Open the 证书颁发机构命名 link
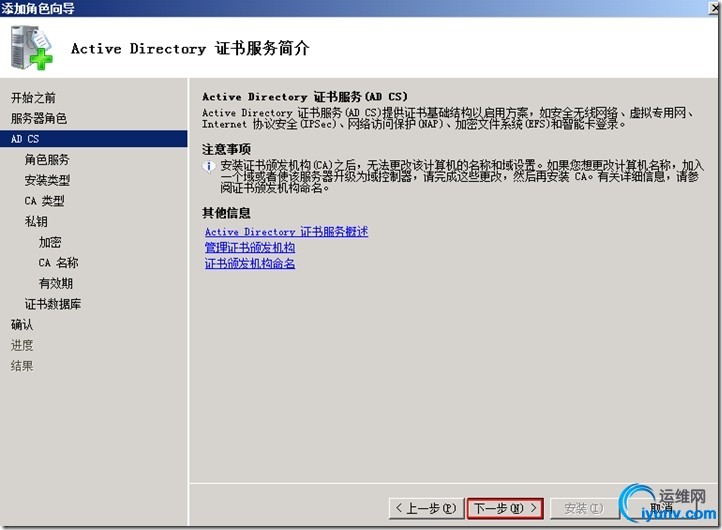This screenshot has height=530, width=722. pyautogui.click(x=250, y=263)
